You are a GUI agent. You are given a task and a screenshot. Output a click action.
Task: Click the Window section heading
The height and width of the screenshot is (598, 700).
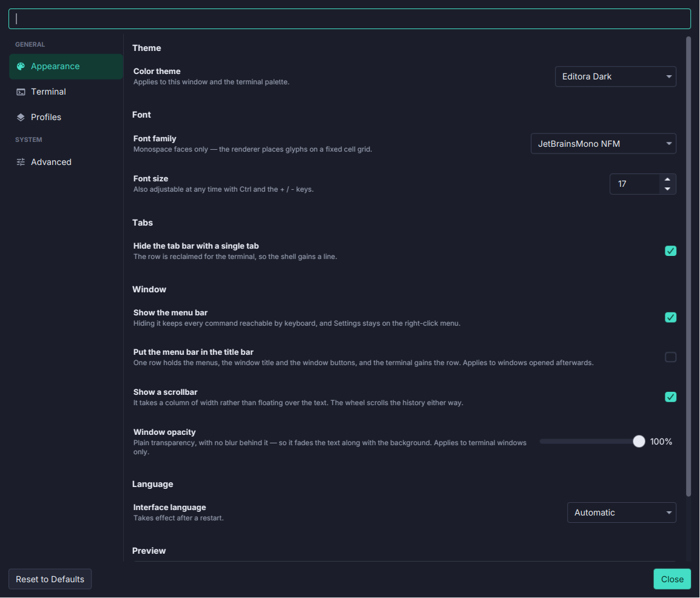coord(149,289)
